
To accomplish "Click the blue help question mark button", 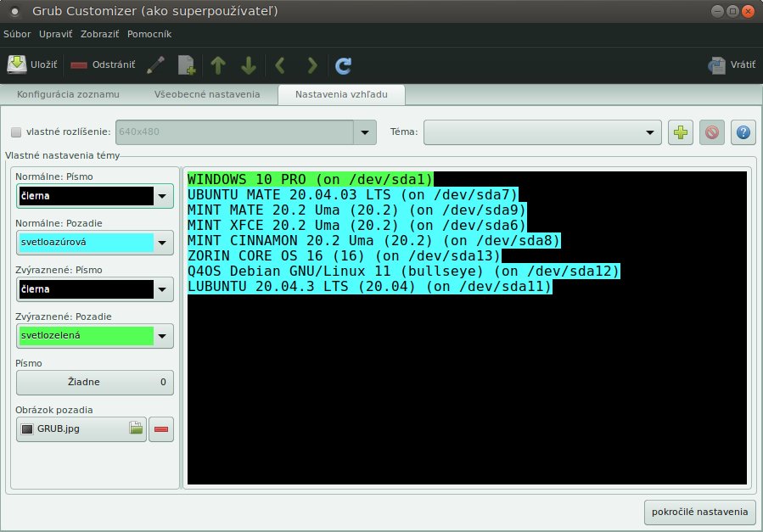I will (743, 132).
